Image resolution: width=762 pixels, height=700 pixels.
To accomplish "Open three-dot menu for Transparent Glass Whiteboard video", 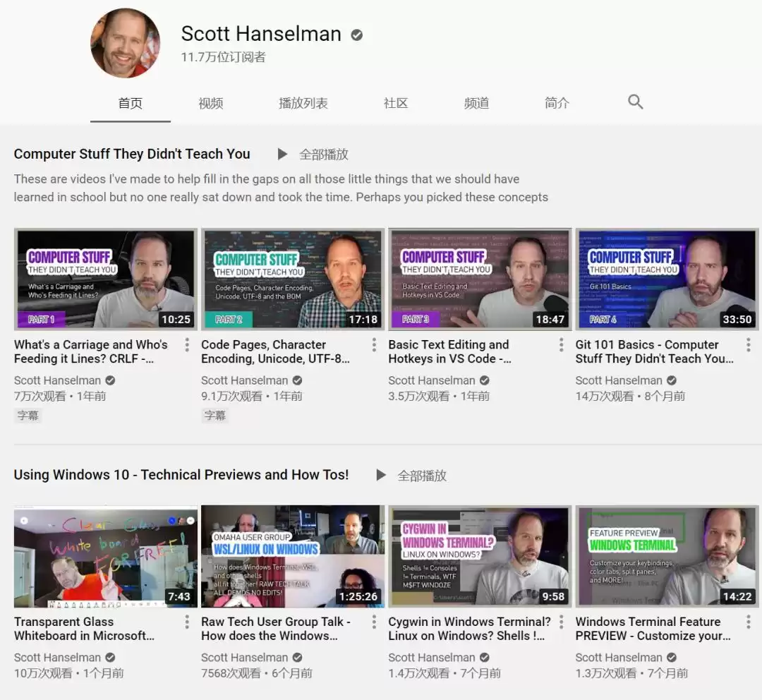I will [x=187, y=622].
